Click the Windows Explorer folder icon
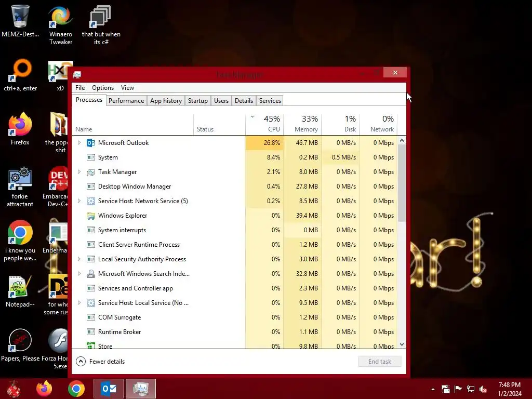The width and height of the screenshot is (532, 399). point(90,216)
